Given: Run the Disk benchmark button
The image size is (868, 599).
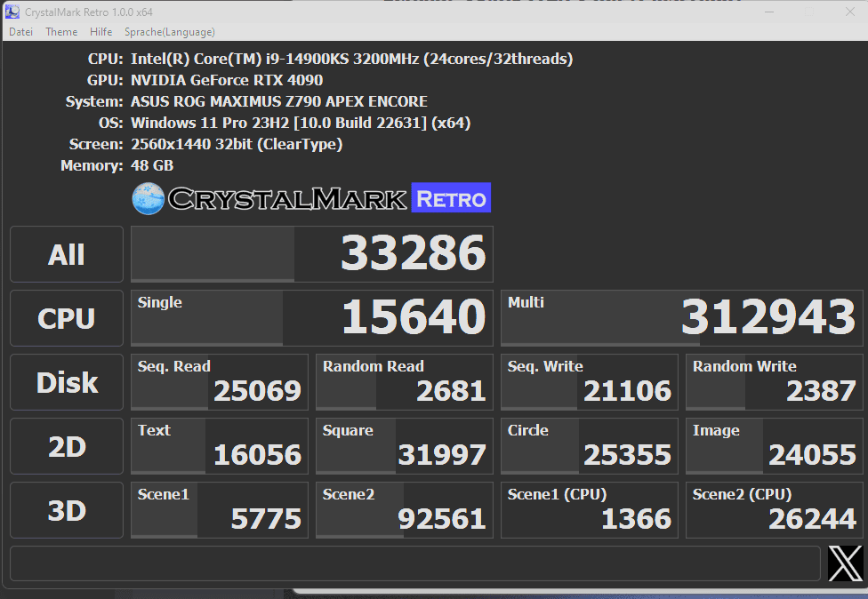Looking at the screenshot, I should [x=67, y=383].
